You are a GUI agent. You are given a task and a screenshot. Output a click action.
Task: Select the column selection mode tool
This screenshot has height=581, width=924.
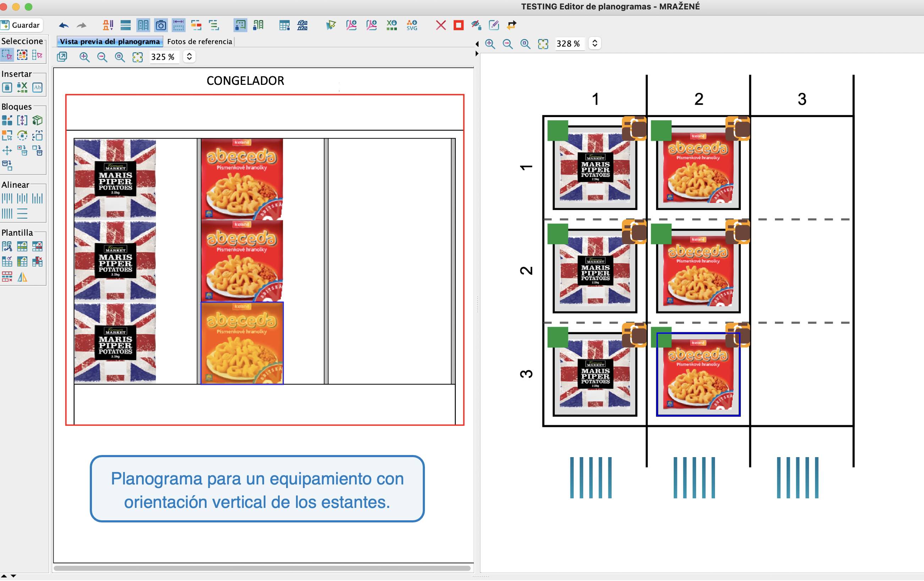coord(37,55)
